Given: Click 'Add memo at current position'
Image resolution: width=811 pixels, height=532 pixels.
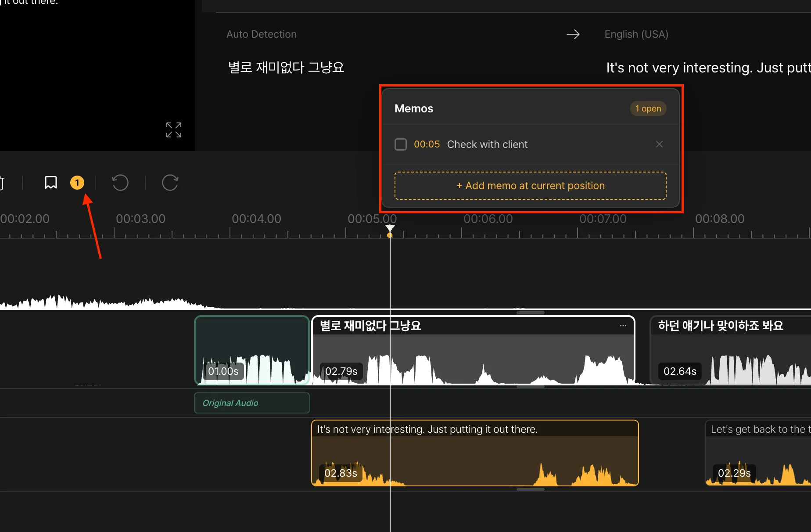Looking at the screenshot, I should (530, 186).
